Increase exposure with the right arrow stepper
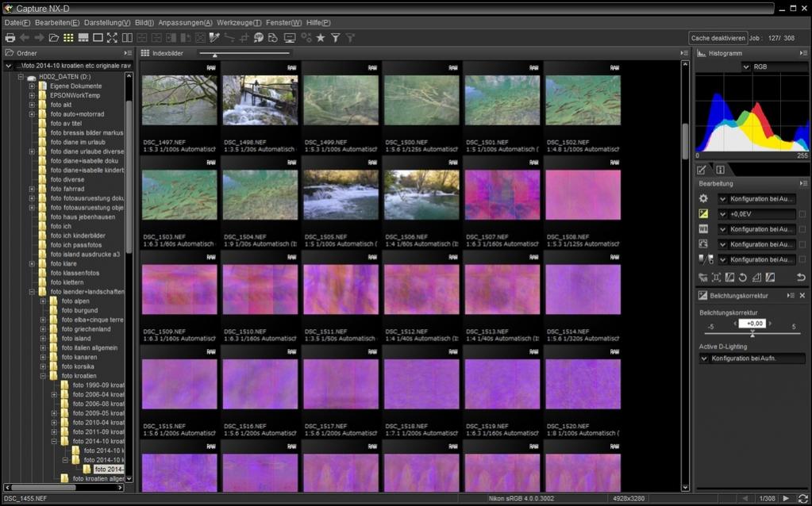 pyautogui.click(x=770, y=324)
